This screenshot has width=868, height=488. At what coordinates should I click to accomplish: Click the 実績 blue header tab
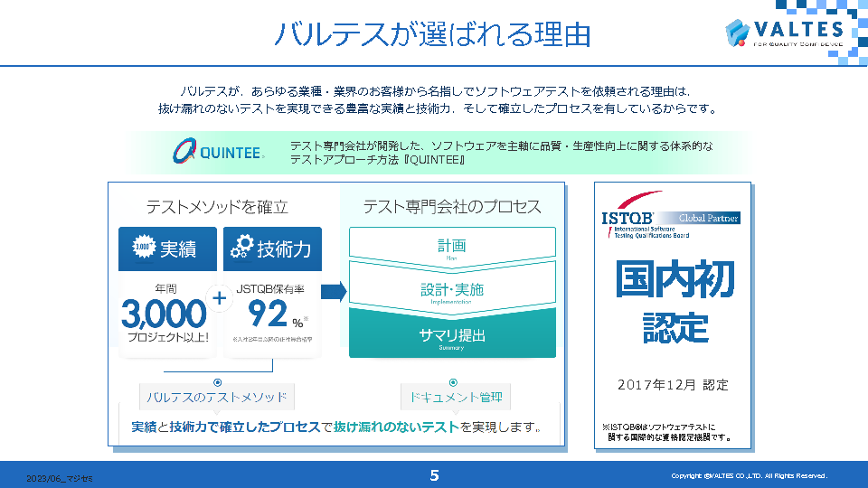167,249
